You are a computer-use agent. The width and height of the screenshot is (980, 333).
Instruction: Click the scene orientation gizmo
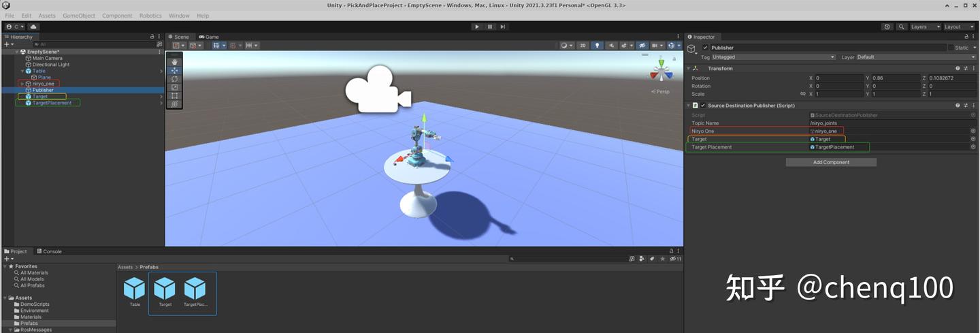click(660, 70)
